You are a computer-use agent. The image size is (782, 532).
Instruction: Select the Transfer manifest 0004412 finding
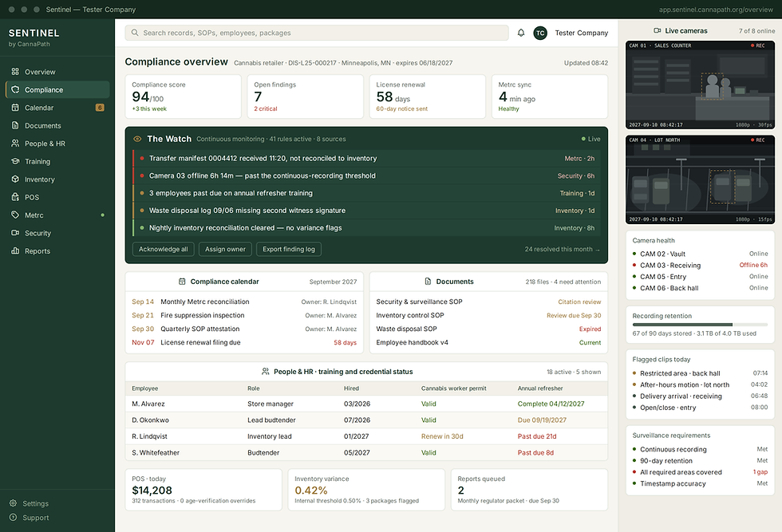click(366, 159)
